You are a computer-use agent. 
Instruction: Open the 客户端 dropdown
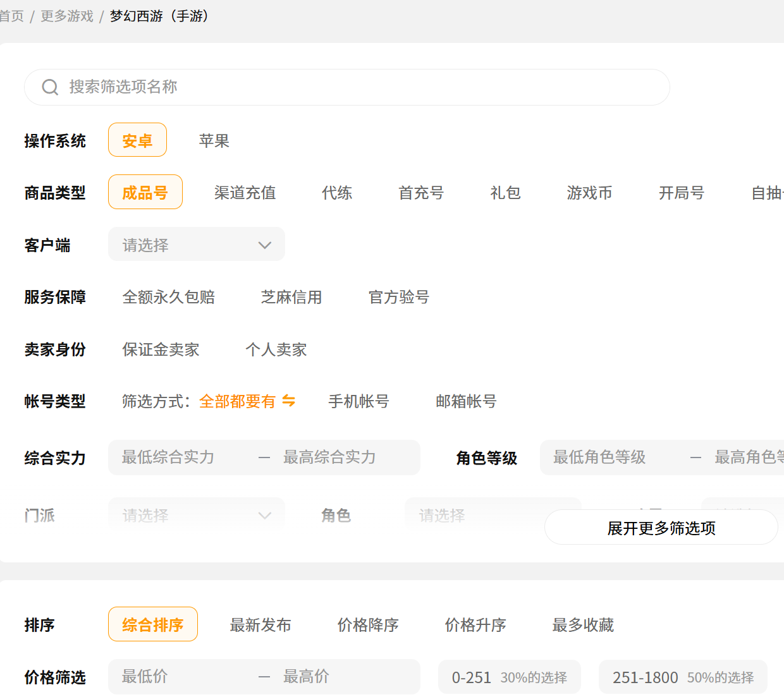(197, 245)
